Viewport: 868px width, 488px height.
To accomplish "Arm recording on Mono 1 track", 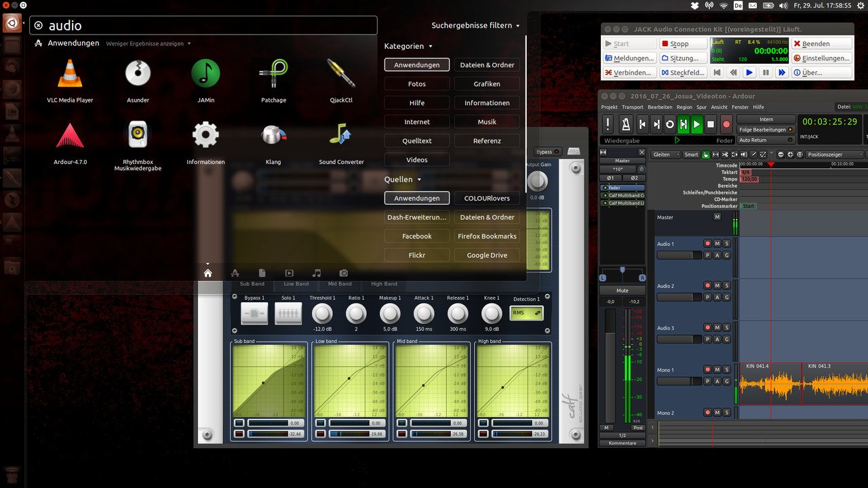I will point(707,370).
